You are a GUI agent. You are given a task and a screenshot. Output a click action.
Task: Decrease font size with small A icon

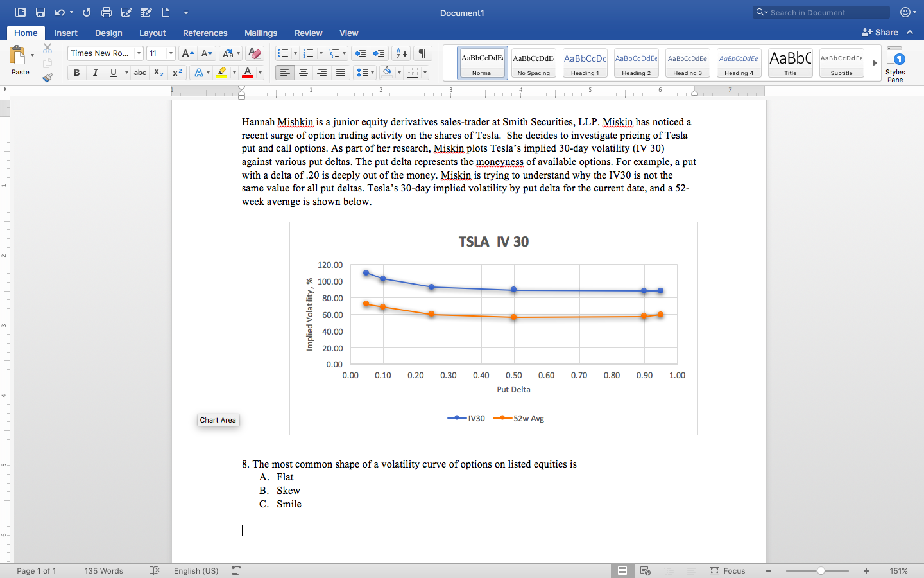207,53
